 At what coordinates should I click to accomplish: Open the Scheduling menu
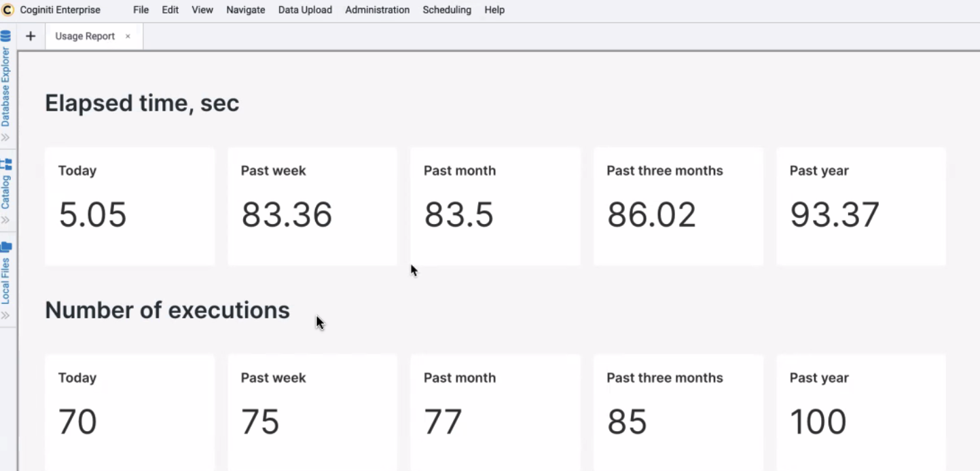click(446, 10)
